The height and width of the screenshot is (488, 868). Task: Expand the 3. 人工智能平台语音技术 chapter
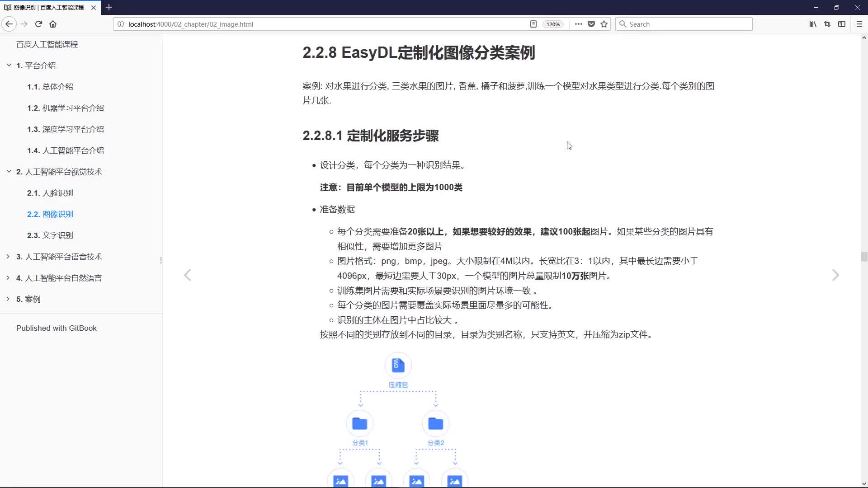8,256
